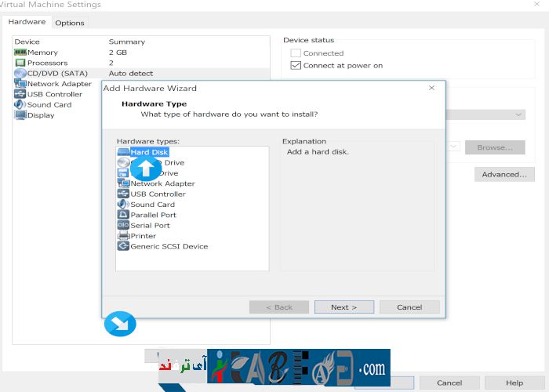
Task: Choose the USB Controller icon in wizard
Action: click(123, 194)
